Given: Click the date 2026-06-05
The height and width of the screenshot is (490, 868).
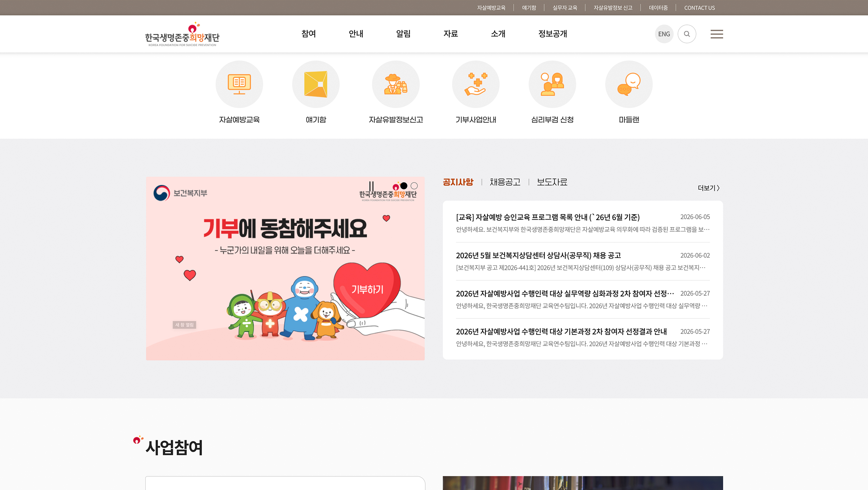Looking at the screenshot, I should [x=695, y=217].
